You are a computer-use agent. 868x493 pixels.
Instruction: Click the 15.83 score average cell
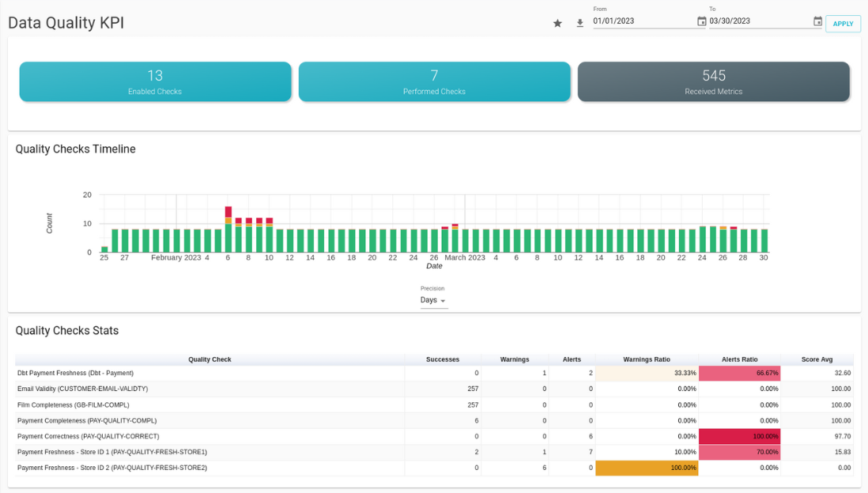[x=817, y=452]
